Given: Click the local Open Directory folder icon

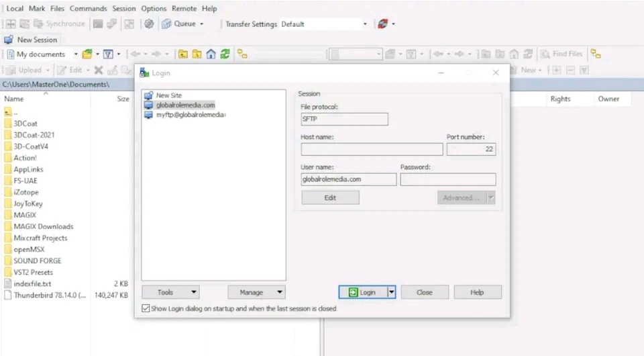Looking at the screenshot, I should click(x=87, y=54).
